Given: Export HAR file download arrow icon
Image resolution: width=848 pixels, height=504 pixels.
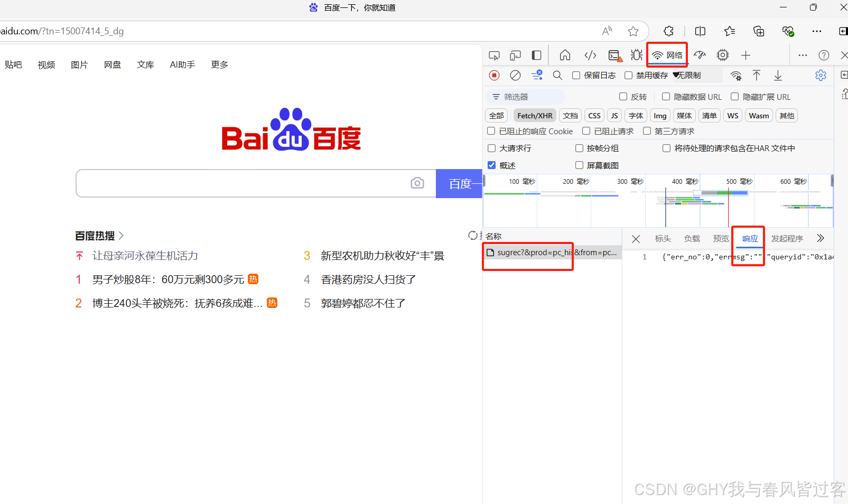Looking at the screenshot, I should click(778, 76).
